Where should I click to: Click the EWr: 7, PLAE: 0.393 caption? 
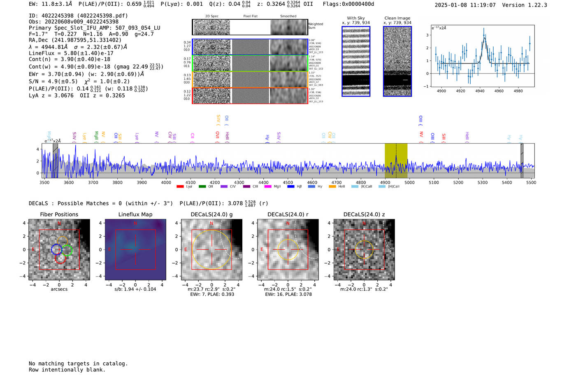tap(212, 294)
